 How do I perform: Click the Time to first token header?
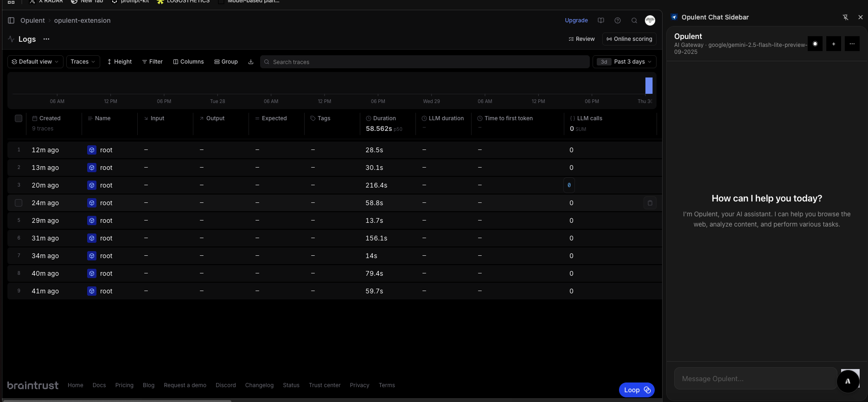point(505,118)
